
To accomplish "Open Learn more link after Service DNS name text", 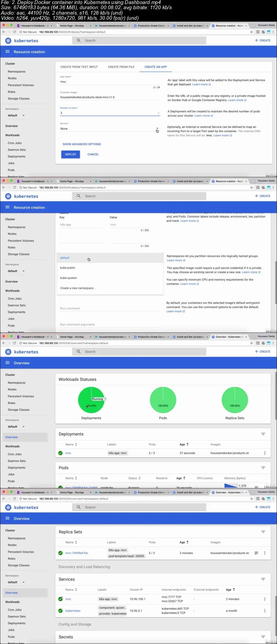I will click(x=223, y=136).
